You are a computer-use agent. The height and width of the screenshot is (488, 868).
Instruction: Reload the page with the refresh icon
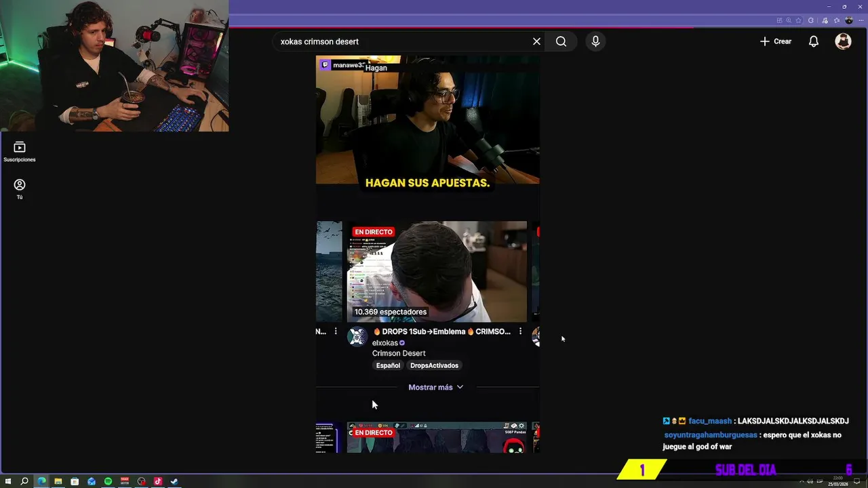click(x=810, y=20)
